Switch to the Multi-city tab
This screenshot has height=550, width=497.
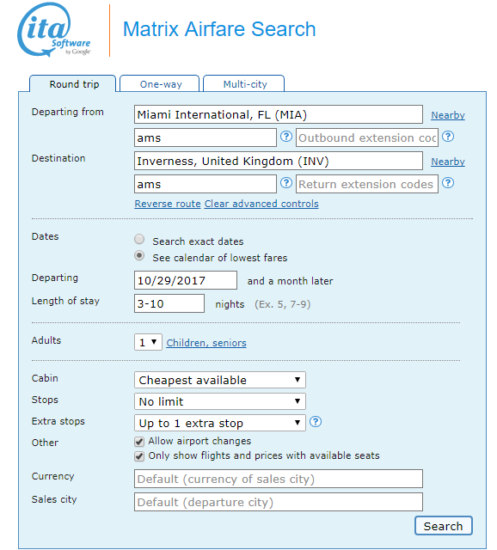244,84
